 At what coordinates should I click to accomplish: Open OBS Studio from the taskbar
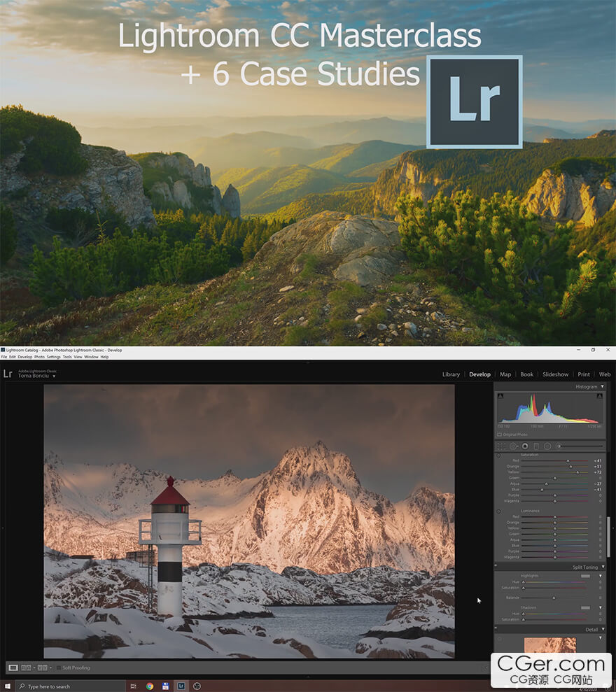(x=197, y=686)
